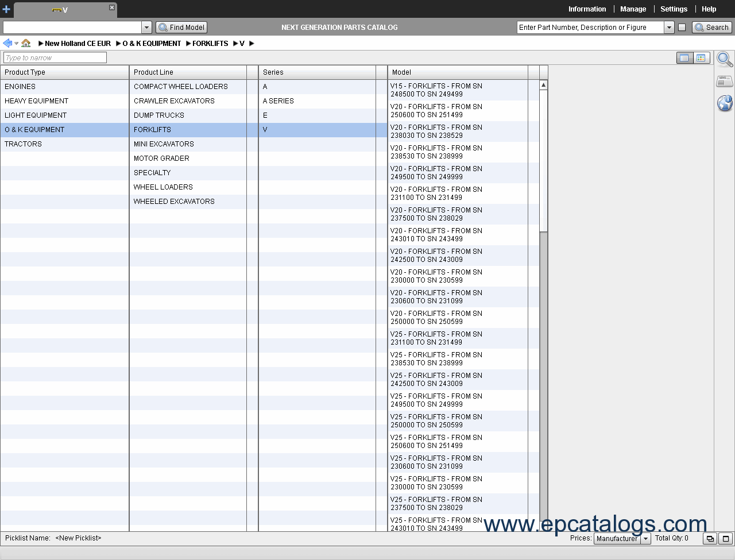735x560 pixels.
Task: Select series E
Action: (318, 115)
